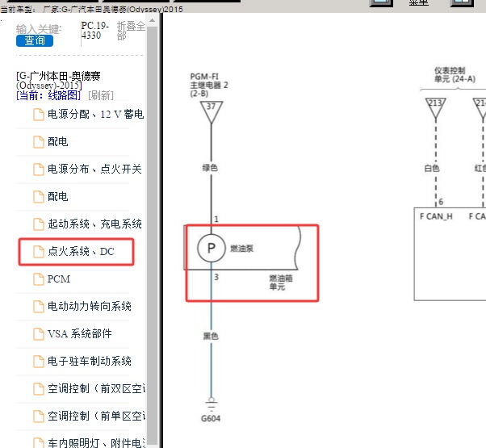Click the G604 label
This screenshot has height=448, width=486.
tap(211, 419)
